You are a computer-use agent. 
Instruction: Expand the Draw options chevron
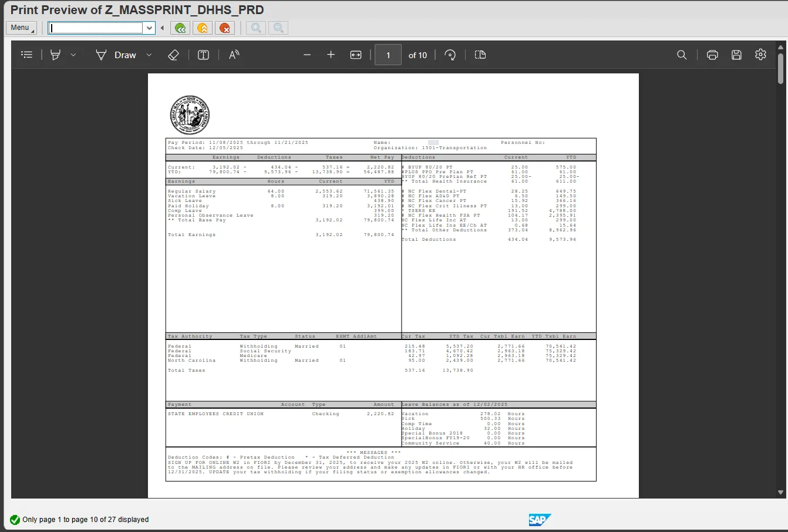149,55
